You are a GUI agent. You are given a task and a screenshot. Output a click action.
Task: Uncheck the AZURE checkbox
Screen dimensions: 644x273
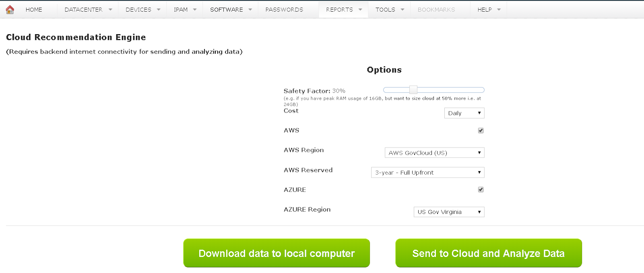pos(481,189)
